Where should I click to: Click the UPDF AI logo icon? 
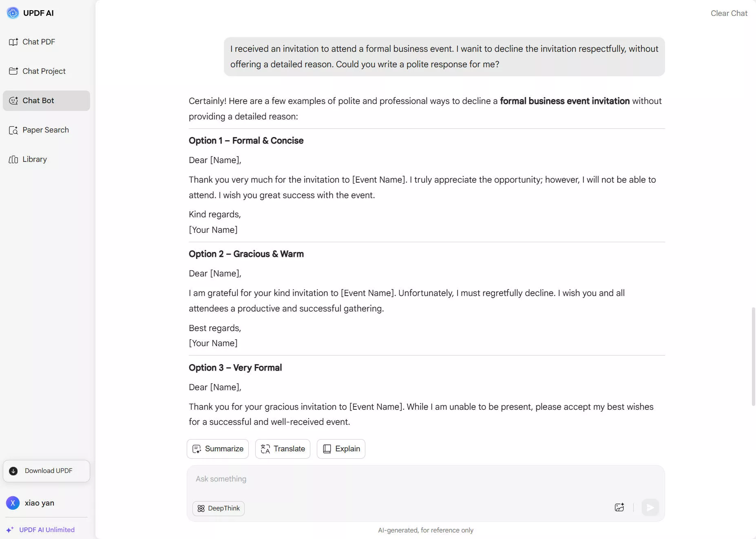point(13,13)
